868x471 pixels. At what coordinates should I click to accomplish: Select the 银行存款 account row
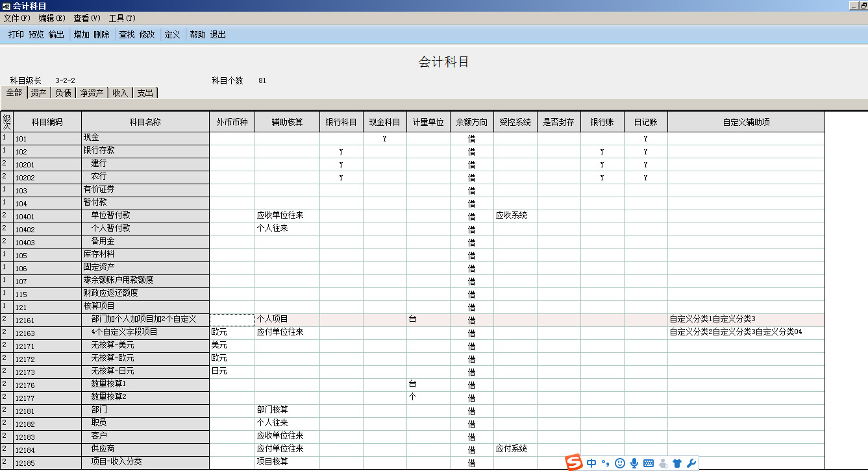tap(99, 151)
